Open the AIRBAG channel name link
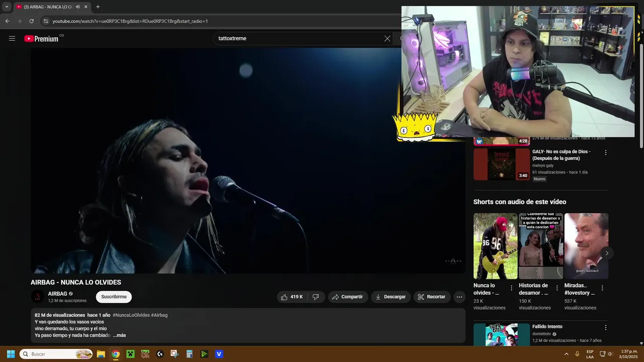The height and width of the screenshot is (362, 644). (57, 294)
